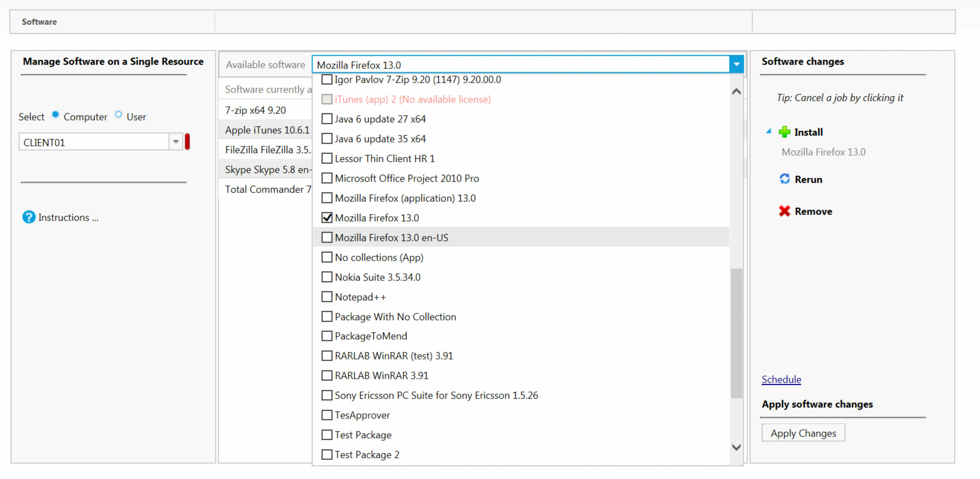The height and width of the screenshot is (479, 980).
Task: Select the Computer radio button
Action: (x=56, y=115)
